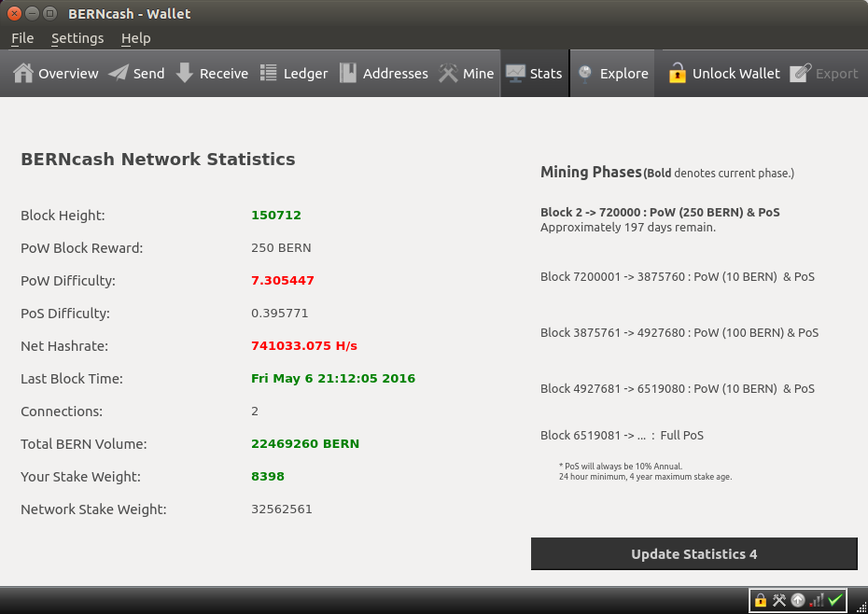Screen dimensions: 868x614
Task: Click the "Block 6519081 -> ... : Full PoS" line
Action: [x=623, y=435]
